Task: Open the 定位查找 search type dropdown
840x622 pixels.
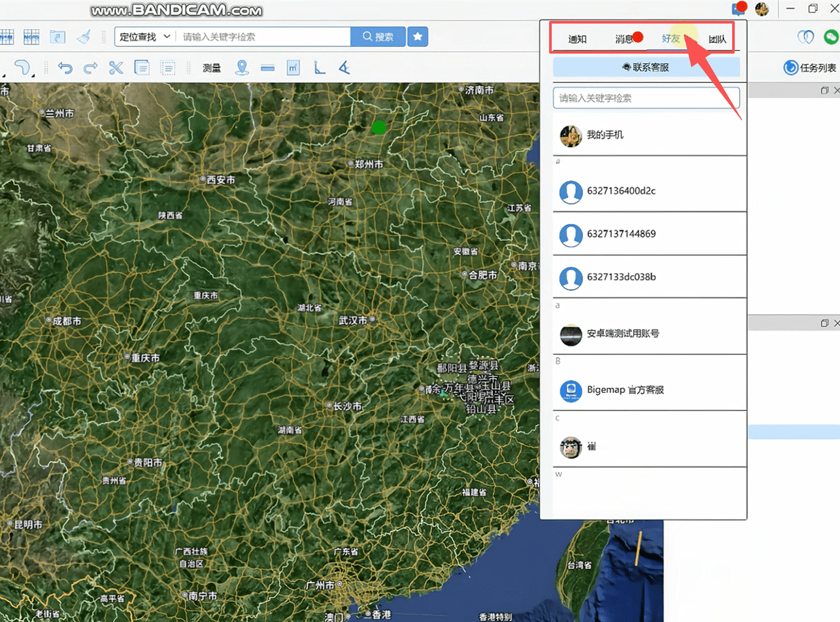Action: pos(145,37)
